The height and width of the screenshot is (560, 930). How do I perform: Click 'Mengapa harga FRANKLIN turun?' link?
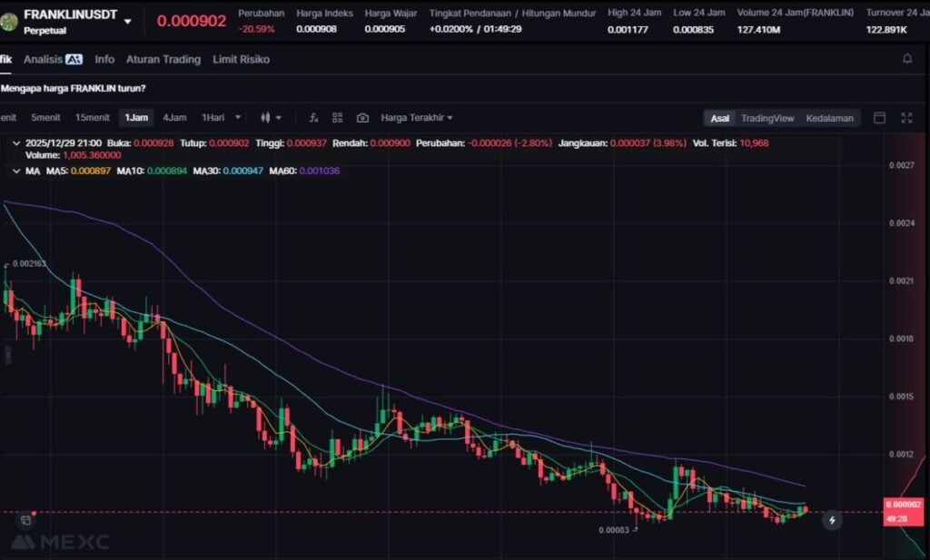73,88
